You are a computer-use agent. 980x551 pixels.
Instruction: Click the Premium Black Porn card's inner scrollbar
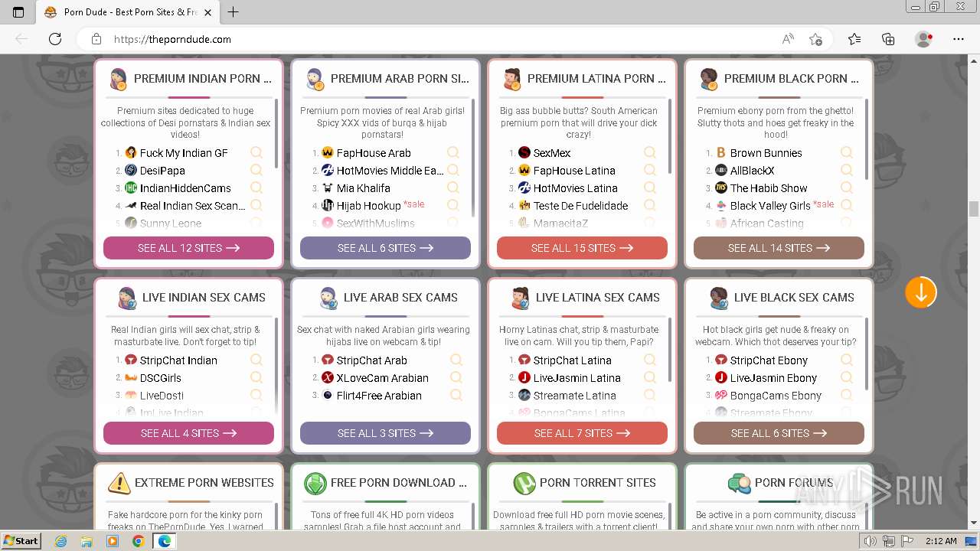(867, 139)
